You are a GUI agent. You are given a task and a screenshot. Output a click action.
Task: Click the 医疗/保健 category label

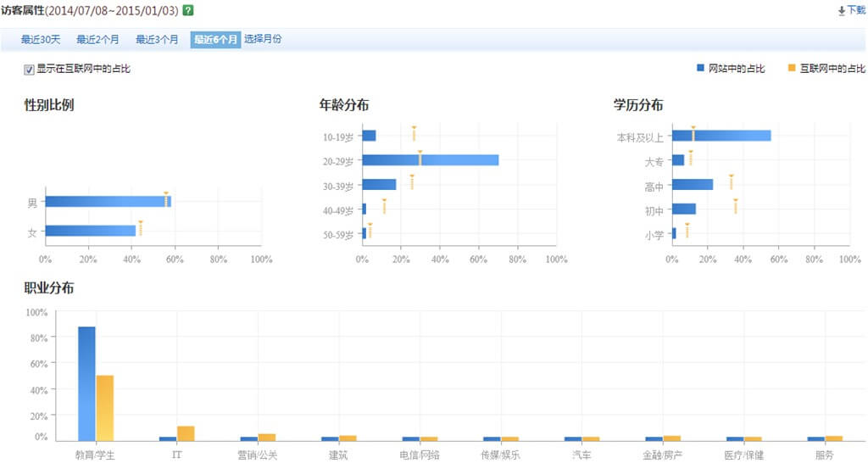(x=743, y=455)
